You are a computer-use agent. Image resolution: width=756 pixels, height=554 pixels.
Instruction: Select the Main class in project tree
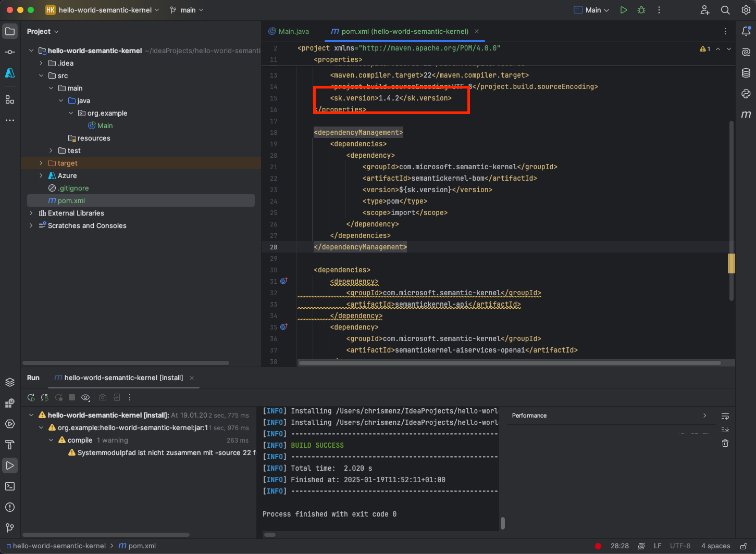pos(100,125)
